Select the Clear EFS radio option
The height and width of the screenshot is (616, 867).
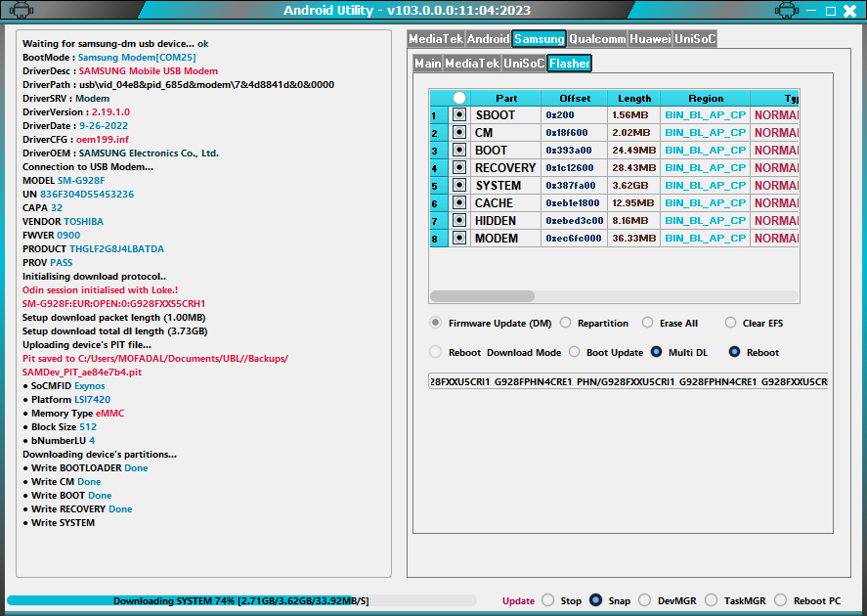coord(730,323)
